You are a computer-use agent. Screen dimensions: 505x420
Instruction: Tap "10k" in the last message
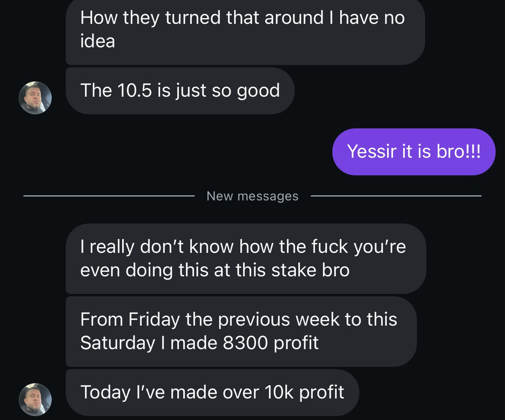coord(279,393)
